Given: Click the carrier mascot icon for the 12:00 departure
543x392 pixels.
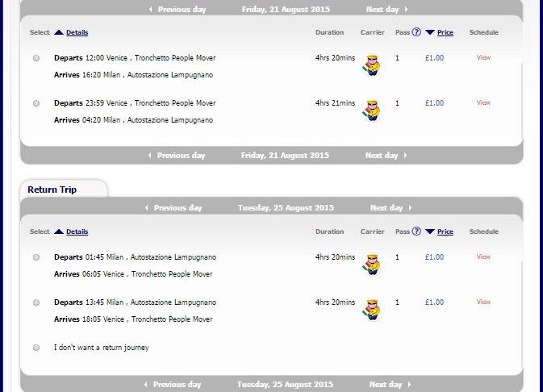Looking at the screenshot, I should coord(372,65).
